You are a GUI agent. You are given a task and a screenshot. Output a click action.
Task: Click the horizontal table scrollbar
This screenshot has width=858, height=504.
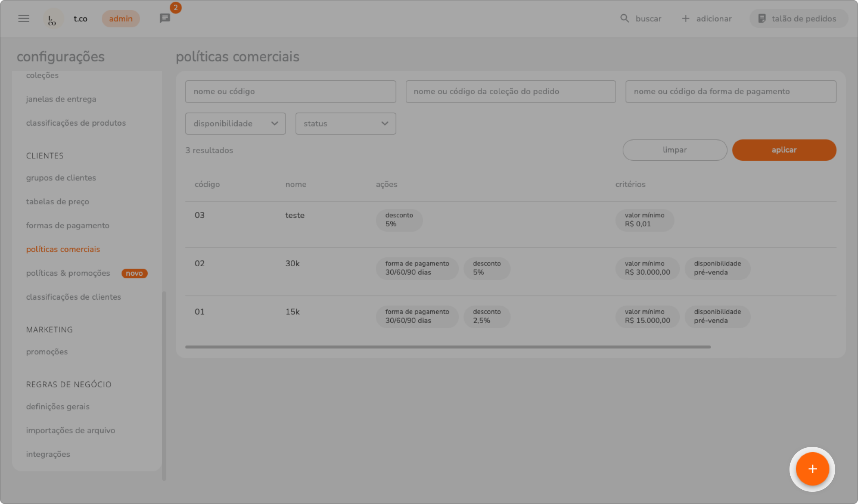447,347
